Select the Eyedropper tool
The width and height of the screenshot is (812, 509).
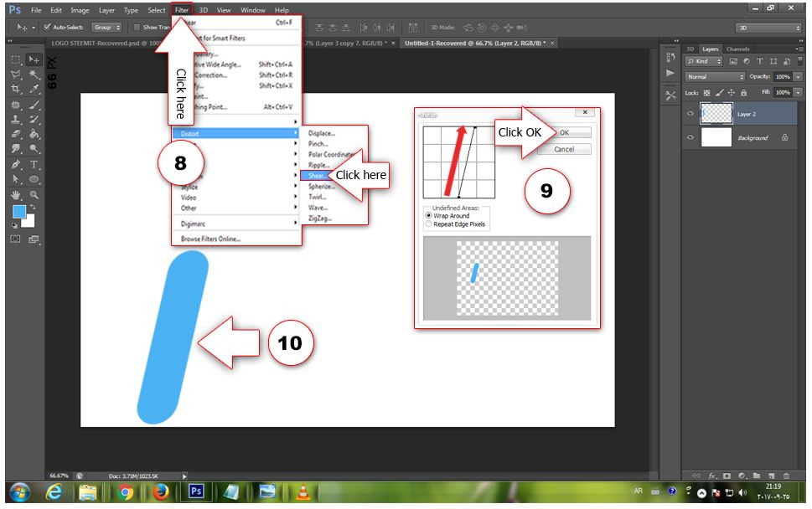tap(34, 89)
